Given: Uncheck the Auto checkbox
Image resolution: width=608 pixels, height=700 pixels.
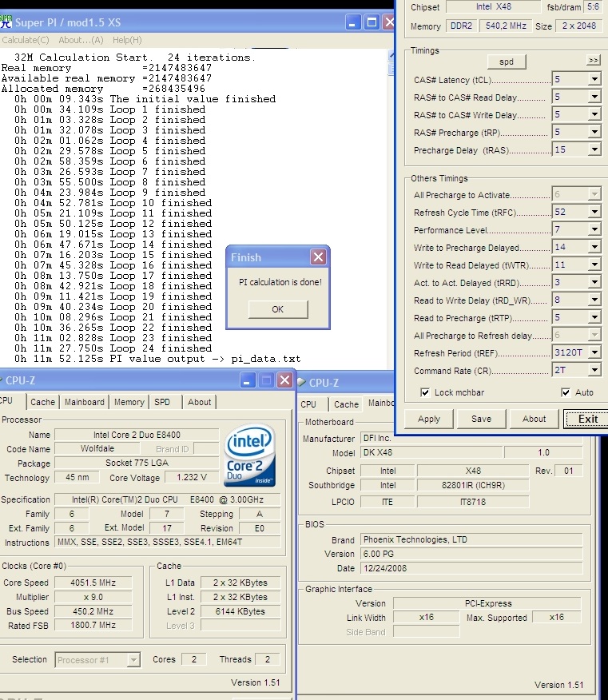Looking at the screenshot, I should pos(566,392).
